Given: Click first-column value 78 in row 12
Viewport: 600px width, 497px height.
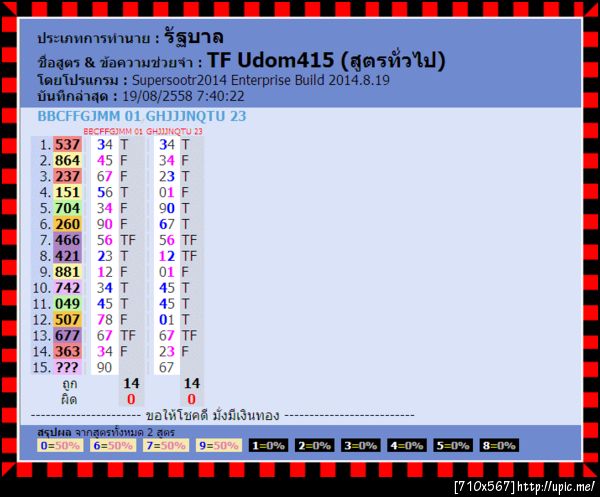Looking at the screenshot, I should (104, 319).
